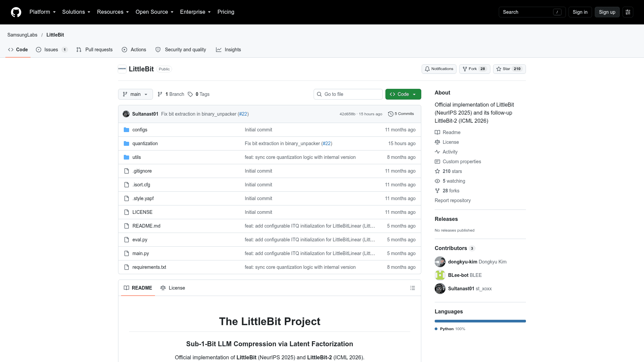The height and width of the screenshot is (362, 644).
Task: Click the SamsungLabs avatar beside LittleBit title
Action: pos(122,69)
